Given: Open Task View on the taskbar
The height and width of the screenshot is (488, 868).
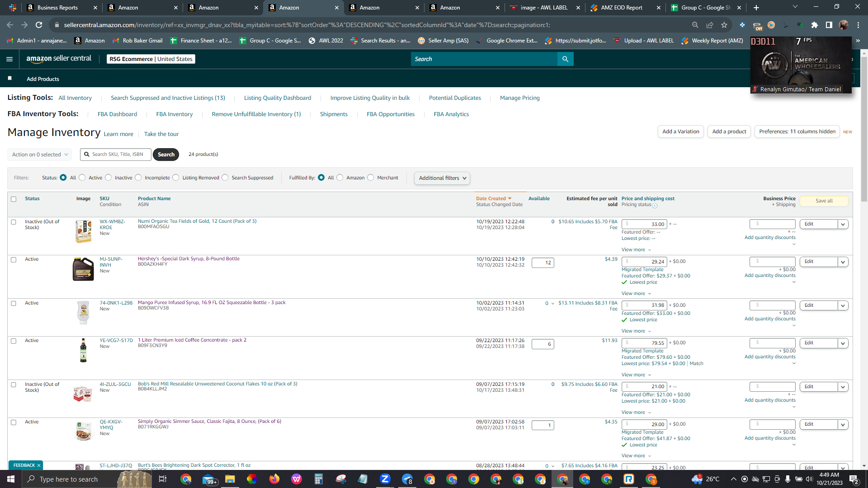Looking at the screenshot, I should pyautogui.click(x=163, y=479).
